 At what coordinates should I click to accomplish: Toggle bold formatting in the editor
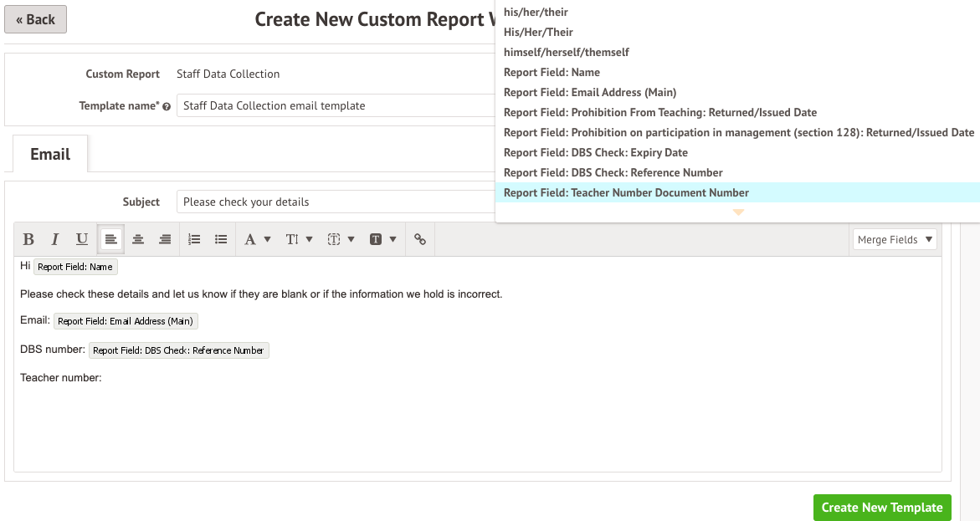coord(28,240)
